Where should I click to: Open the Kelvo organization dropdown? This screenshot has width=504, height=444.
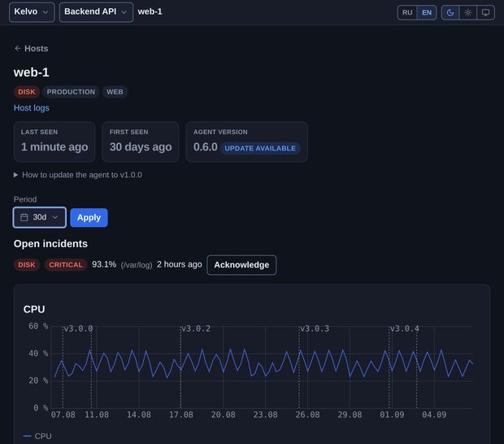tap(32, 12)
